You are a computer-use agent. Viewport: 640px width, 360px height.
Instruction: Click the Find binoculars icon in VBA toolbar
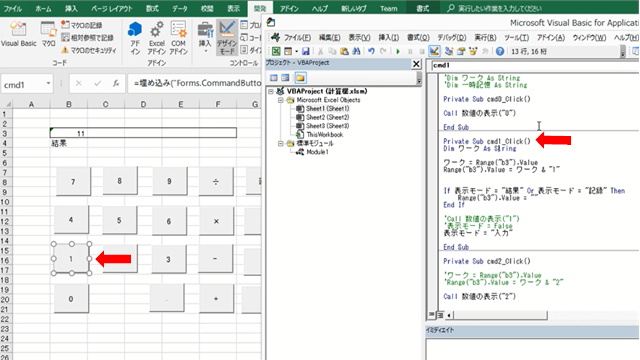(x=356, y=51)
